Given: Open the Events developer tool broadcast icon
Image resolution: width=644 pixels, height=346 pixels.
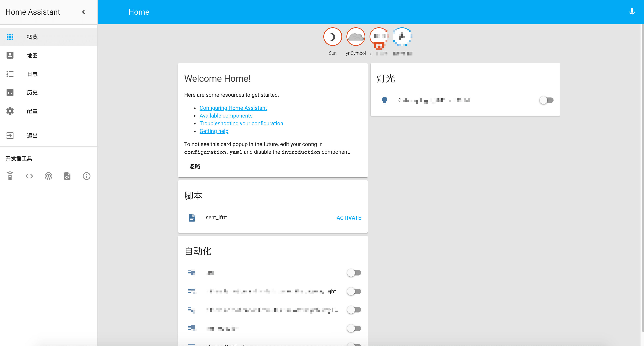Looking at the screenshot, I should tap(48, 176).
